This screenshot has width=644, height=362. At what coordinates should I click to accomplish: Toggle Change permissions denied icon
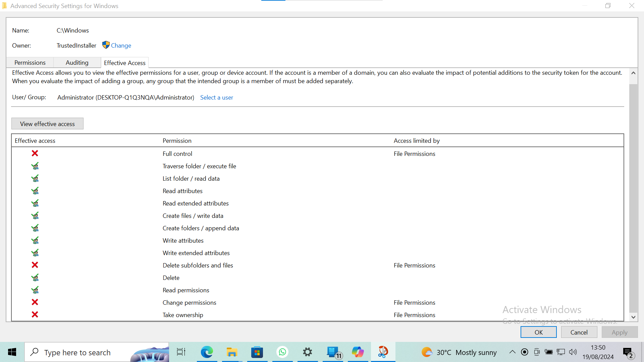pos(35,302)
